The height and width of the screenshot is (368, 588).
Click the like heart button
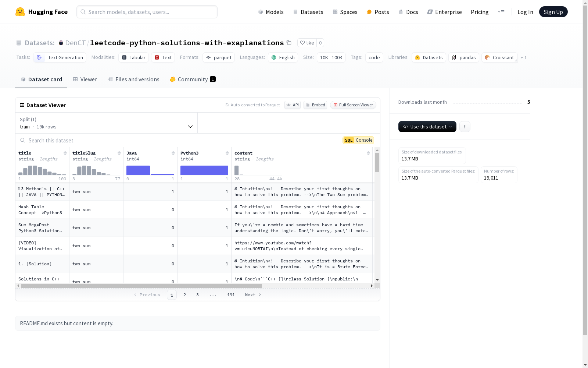pos(307,43)
